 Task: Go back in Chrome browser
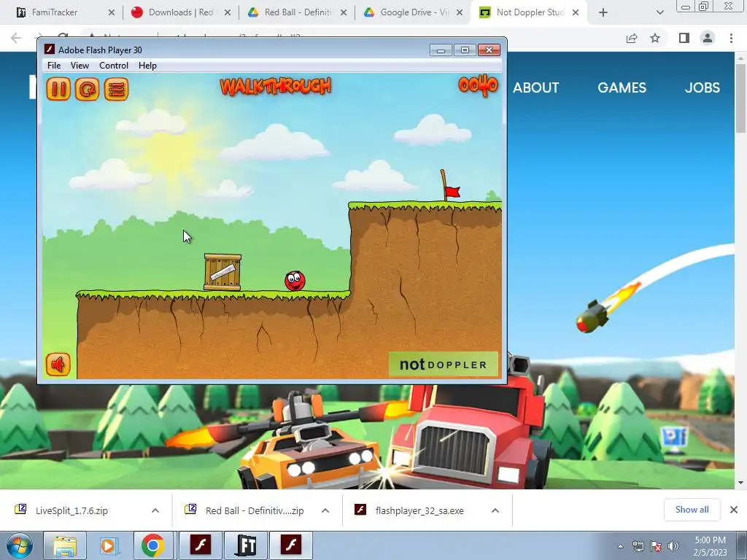tap(16, 38)
